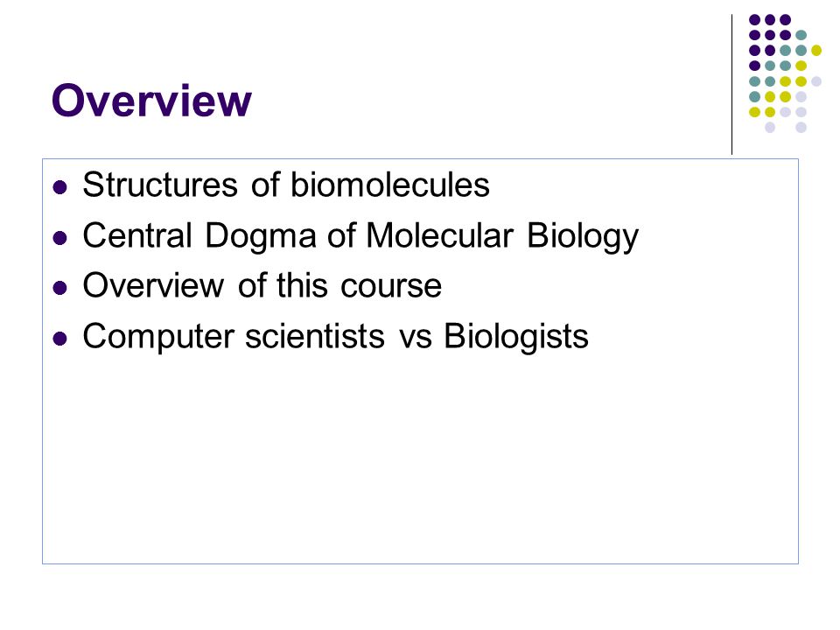Click the bullet before "Central Dogma"
Image resolution: width=840 pixels, height=630 pixels.
tap(60, 238)
